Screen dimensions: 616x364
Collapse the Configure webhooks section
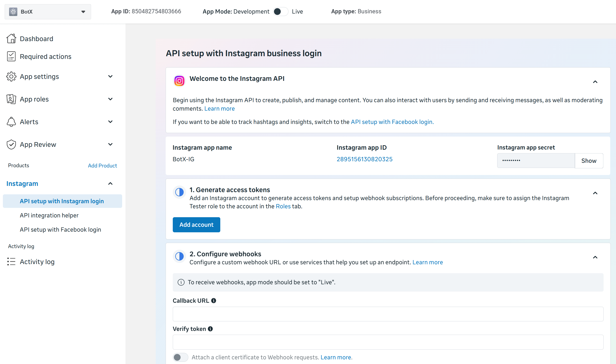point(595,257)
